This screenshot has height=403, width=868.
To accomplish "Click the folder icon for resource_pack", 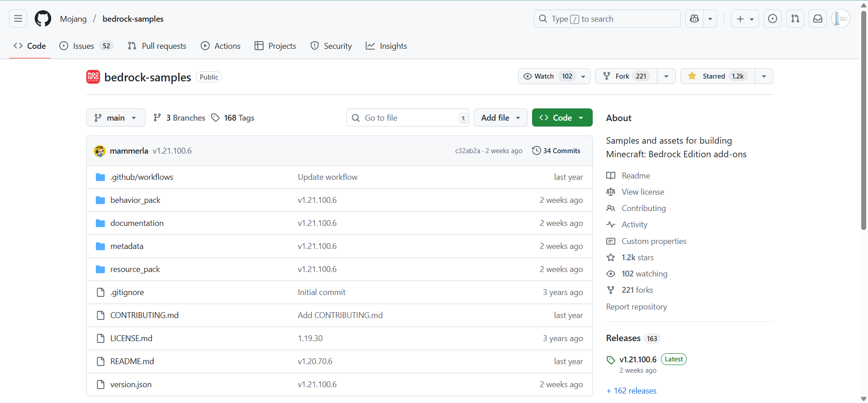I will [100, 269].
